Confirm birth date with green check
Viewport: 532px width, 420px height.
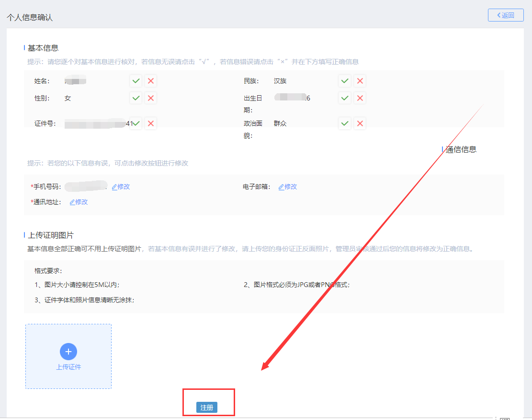point(345,98)
